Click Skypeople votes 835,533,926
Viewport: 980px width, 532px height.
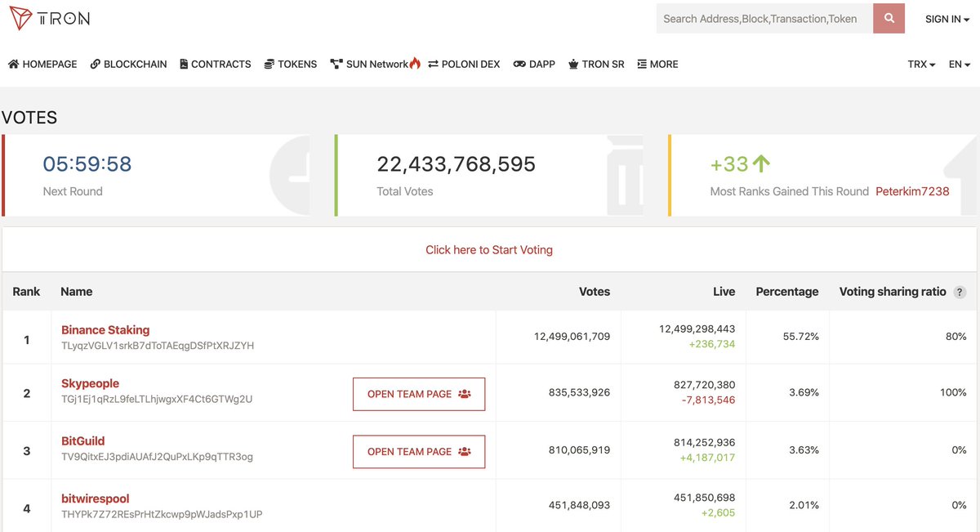579,392
